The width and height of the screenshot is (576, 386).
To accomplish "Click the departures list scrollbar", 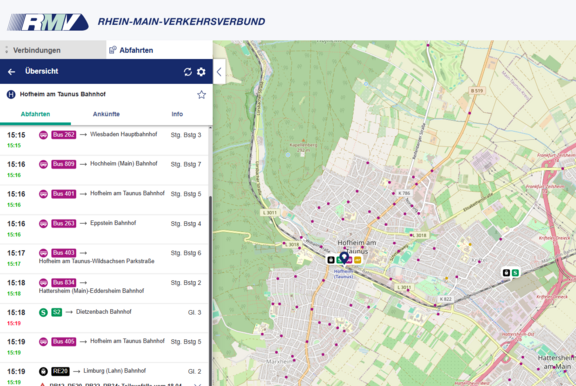I will (210, 290).
